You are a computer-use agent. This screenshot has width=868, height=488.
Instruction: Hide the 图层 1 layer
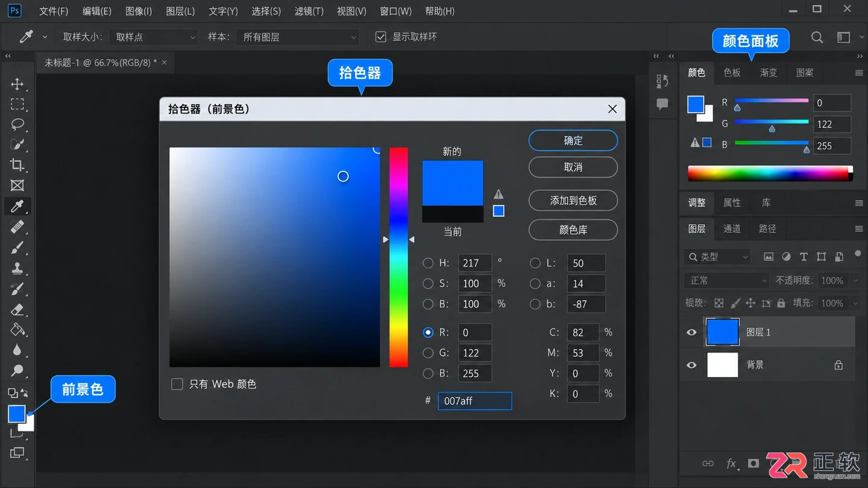coord(691,332)
